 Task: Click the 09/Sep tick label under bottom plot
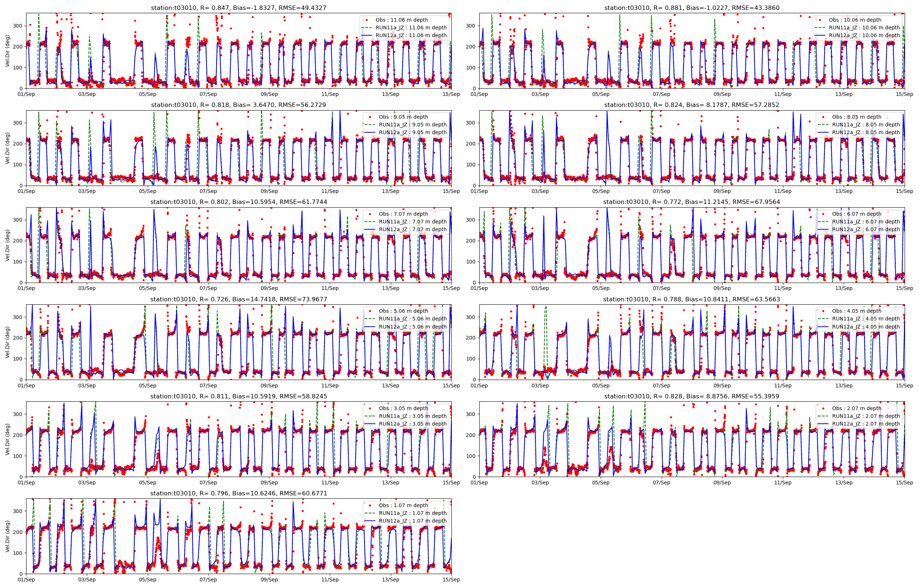pos(269,580)
